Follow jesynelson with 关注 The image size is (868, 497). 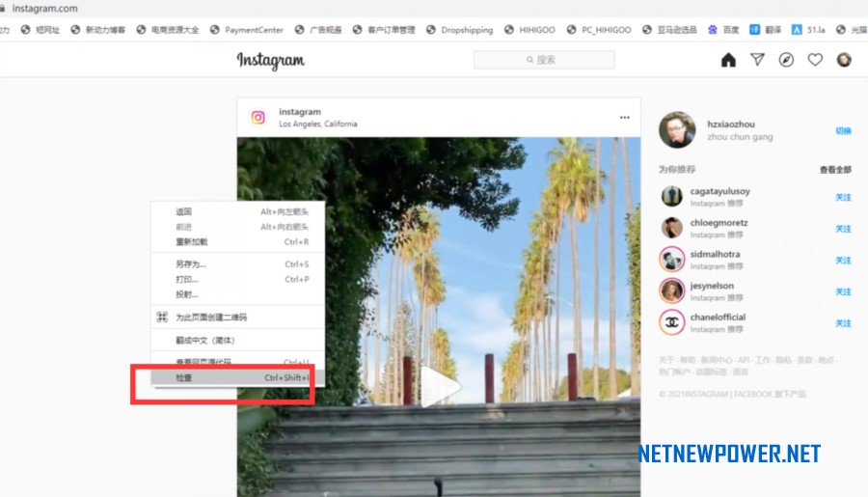click(x=843, y=292)
